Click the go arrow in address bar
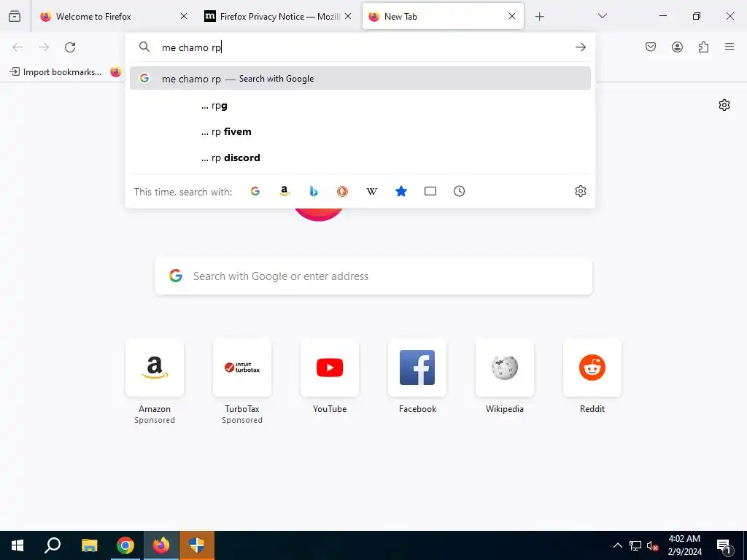This screenshot has height=560, width=747. [x=580, y=47]
